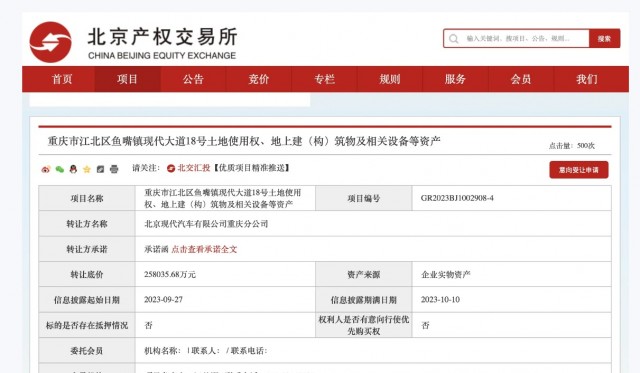Focus the keyword search input field
The image size is (640, 373).
tap(516, 38)
